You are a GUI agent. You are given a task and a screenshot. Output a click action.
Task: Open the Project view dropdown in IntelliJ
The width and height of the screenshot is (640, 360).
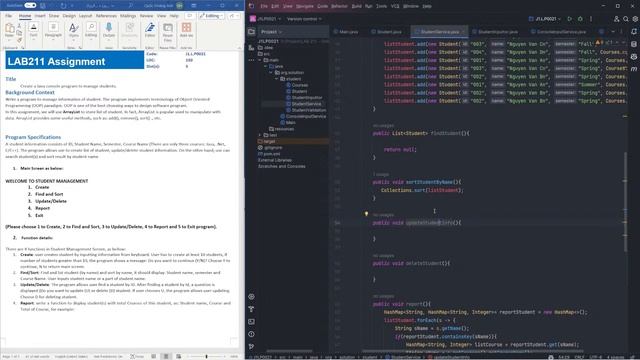click(x=271, y=31)
